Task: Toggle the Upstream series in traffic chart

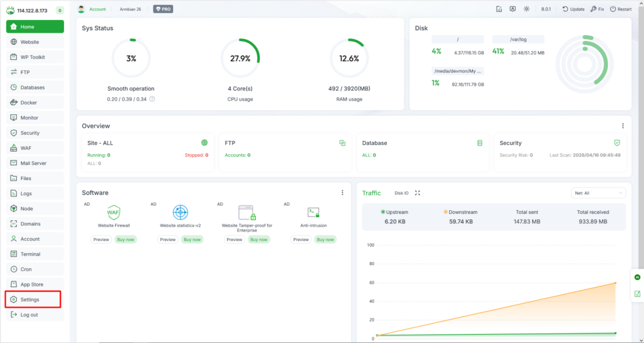Action: click(x=394, y=212)
